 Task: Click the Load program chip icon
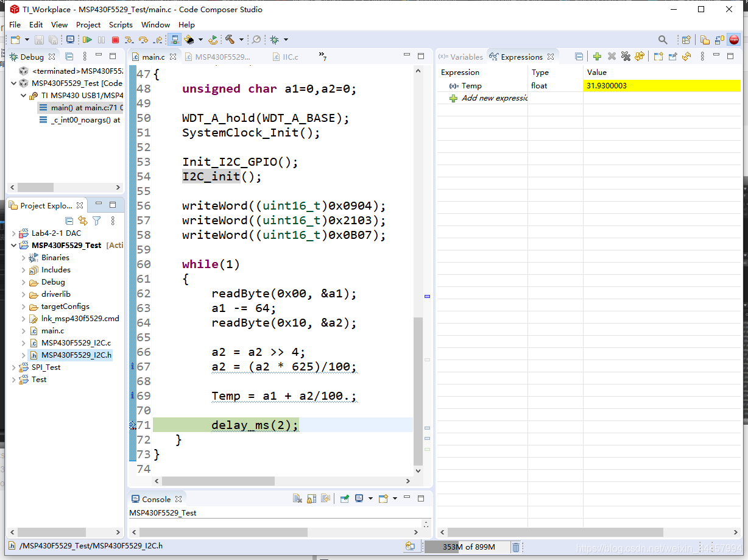click(189, 40)
